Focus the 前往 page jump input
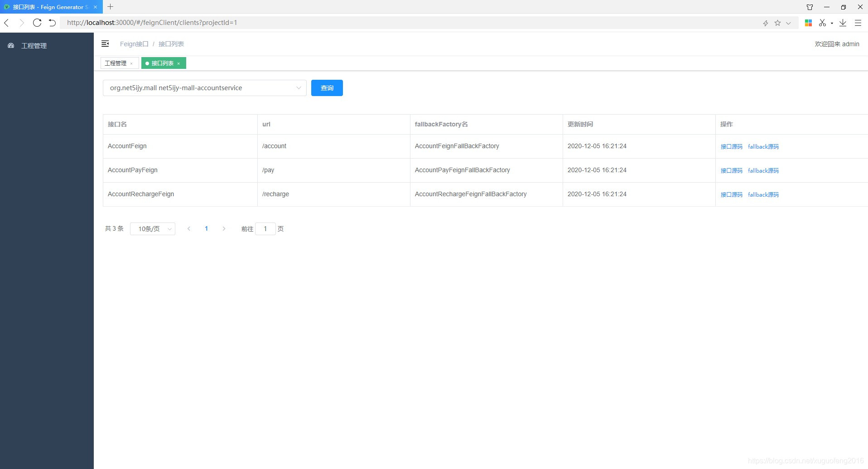The height and width of the screenshot is (469, 868). tap(265, 229)
